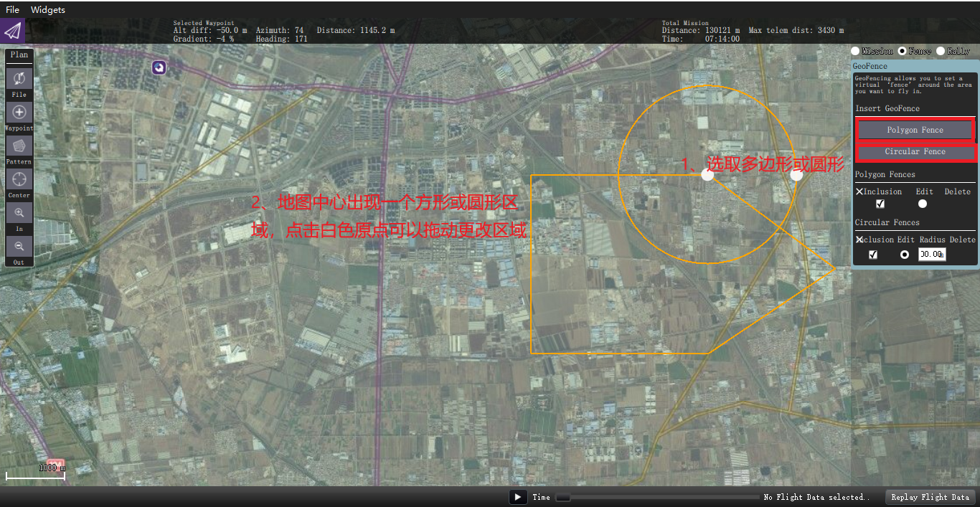The image size is (980, 507).
Task: Click the 'Max telem dist: 3430 m' text
Action: [796, 30]
